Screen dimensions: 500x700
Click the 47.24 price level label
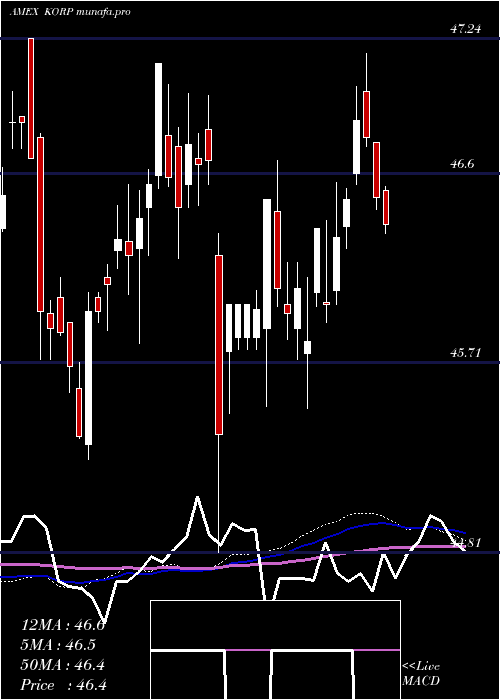click(465, 29)
